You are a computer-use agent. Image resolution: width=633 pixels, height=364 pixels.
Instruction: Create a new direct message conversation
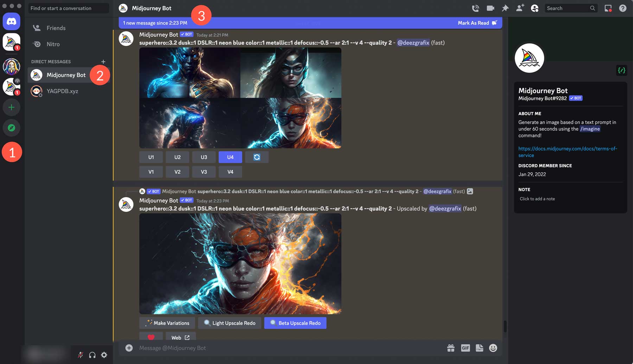[x=103, y=61]
